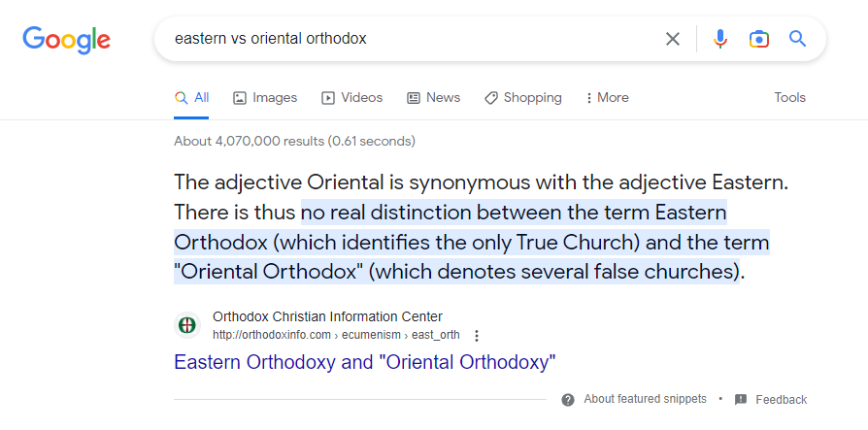Viewport: 868px width, 430px height.
Task: Open Eastern Orthodoxy and "Oriental Orthodoxy" link
Action: (365, 362)
